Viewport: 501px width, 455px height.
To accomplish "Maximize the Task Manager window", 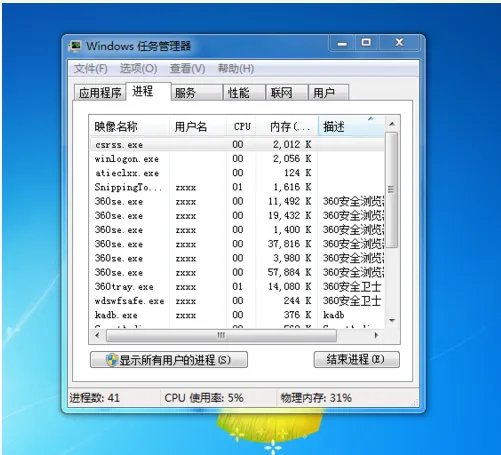I will click(x=366, y=43).
